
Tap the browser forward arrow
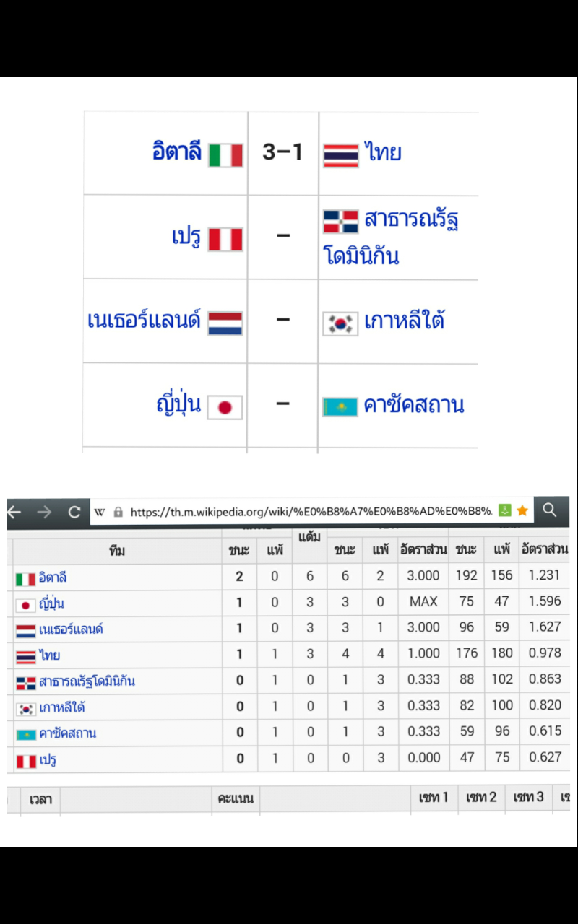coord(44,512)
